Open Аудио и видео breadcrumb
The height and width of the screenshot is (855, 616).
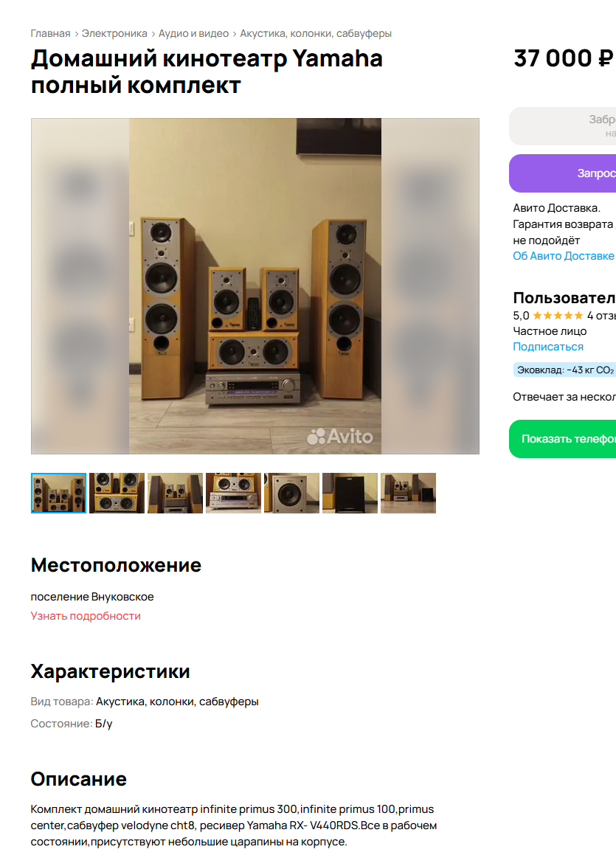pos(193,33)
